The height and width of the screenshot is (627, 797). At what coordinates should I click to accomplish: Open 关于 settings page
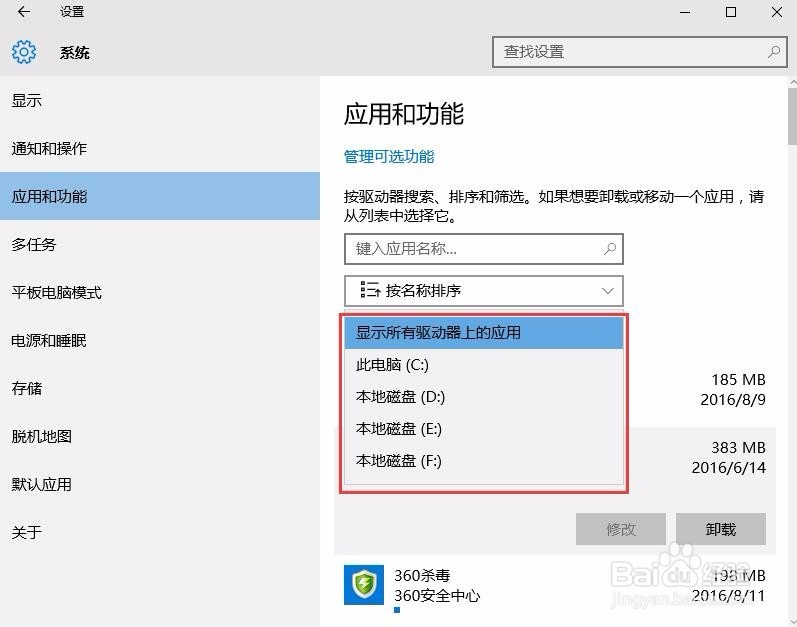[x=160, y=532]
